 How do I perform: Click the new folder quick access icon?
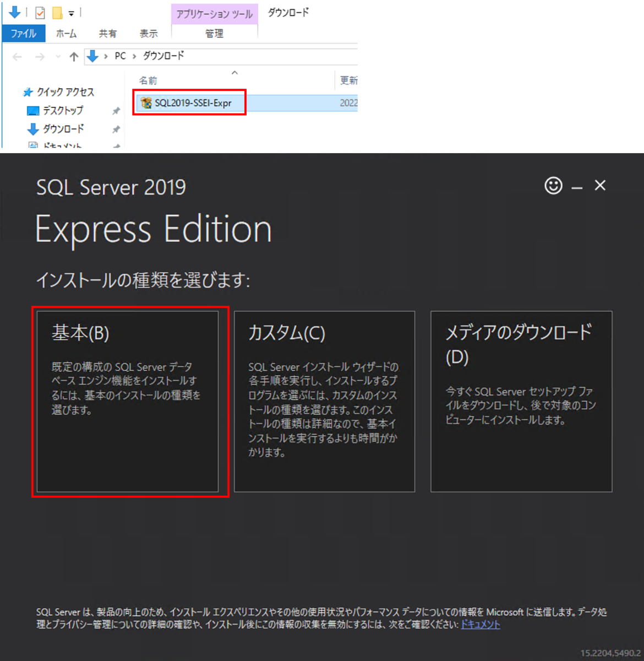click(x=57, y=12)
